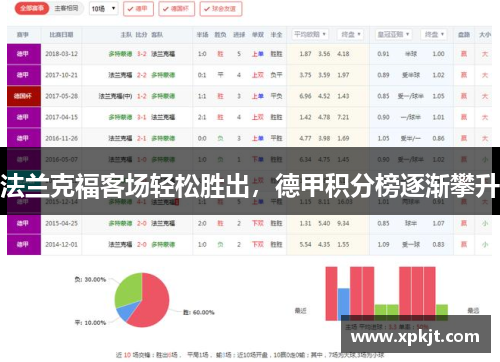The image size is (500, 362).
Task: Click half-time score 2:0 in 2015-04-25 row
Action: (202, 223)
